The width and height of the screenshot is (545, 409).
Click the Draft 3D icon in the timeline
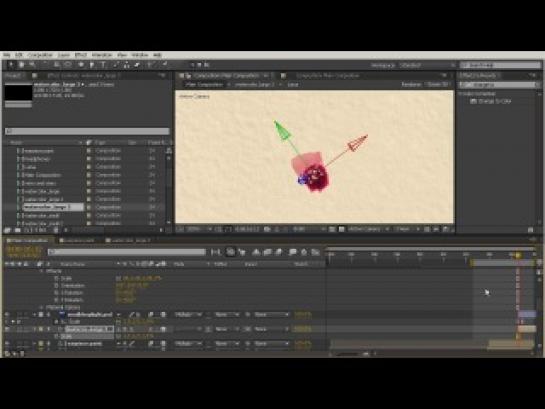[242, 252]
